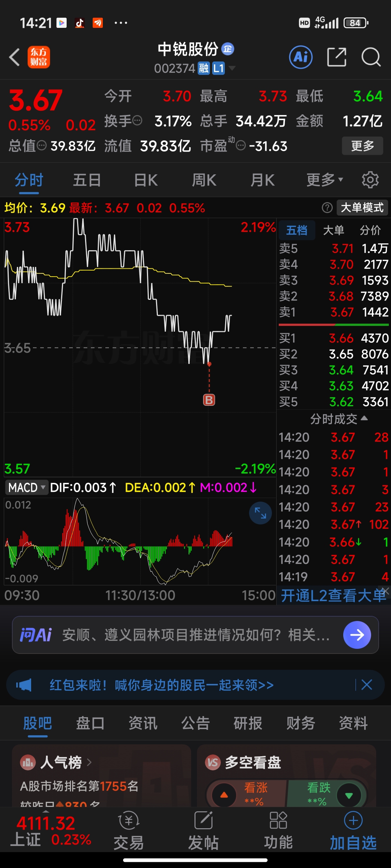Tap the 卖1 3.67 order row

333,312
